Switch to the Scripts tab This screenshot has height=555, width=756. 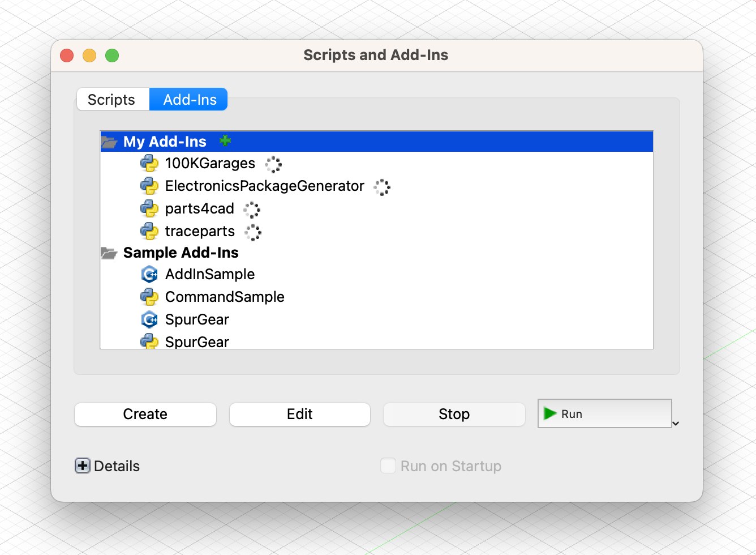pyautogui.click(x=111, y=100)
